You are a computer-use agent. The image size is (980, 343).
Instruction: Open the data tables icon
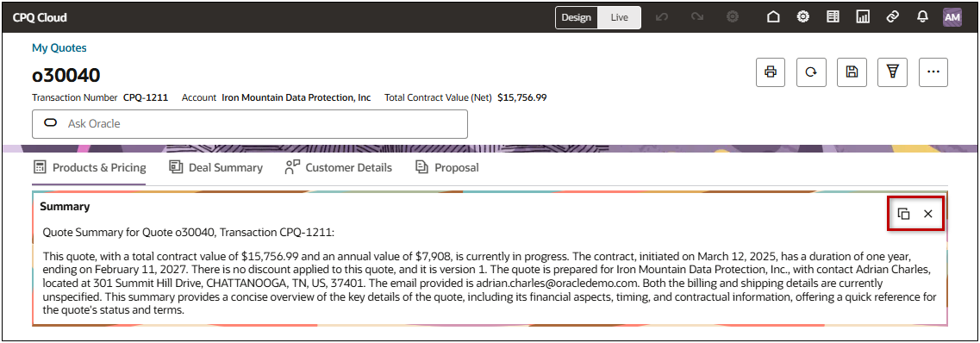coord(833,17)
